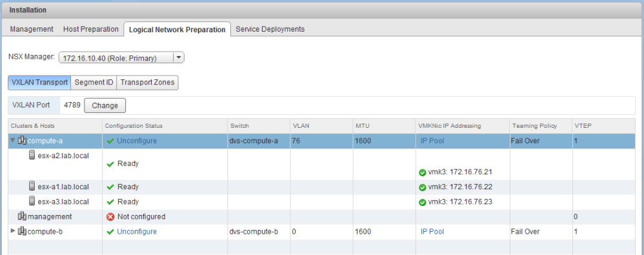This screenshot has width=644, height=255.
Task: Click the compute-b cluster icon
Action: (22, 231)
